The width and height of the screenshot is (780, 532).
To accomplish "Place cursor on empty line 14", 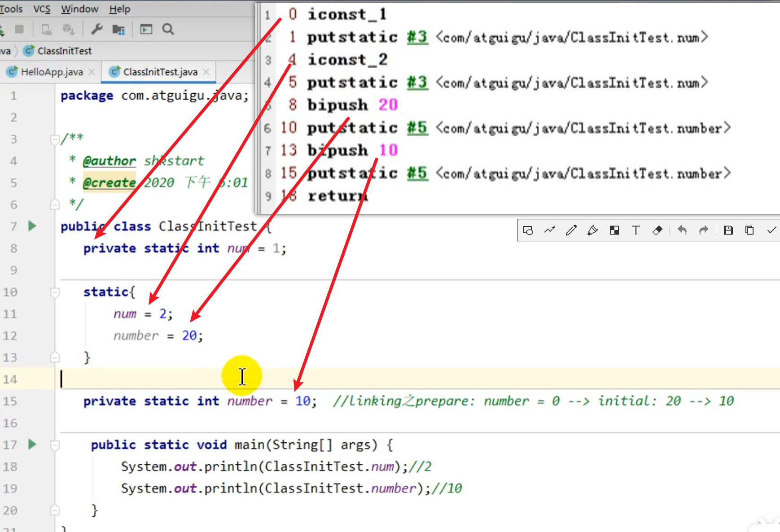I will 417,379.
